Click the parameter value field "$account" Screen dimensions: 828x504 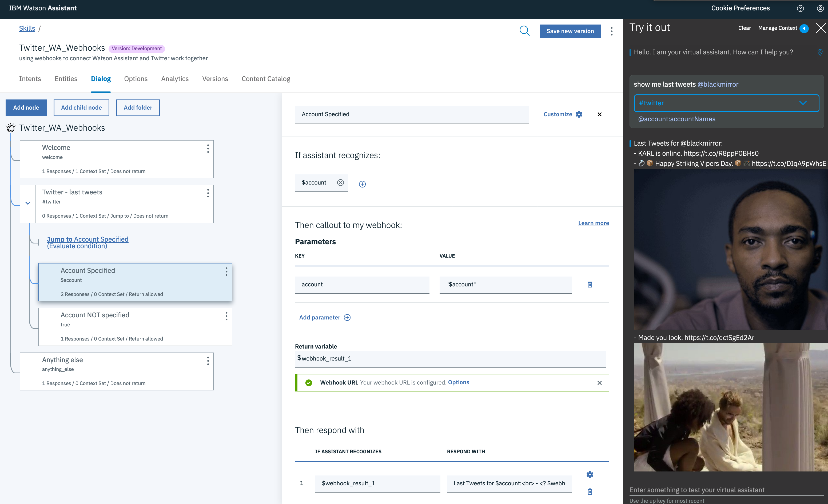click(505, 285)
